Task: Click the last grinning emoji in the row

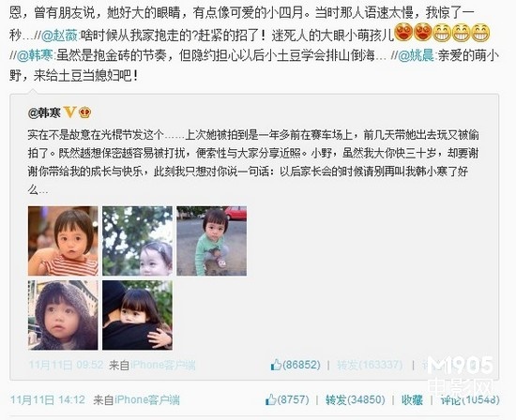Action: [480, 32]
